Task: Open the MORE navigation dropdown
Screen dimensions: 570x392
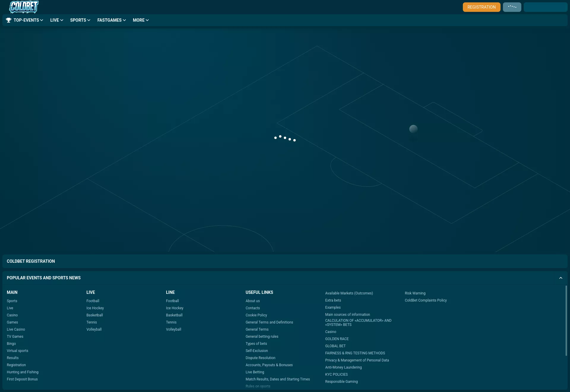Action: pyautogui.click(x=141, y=20)
